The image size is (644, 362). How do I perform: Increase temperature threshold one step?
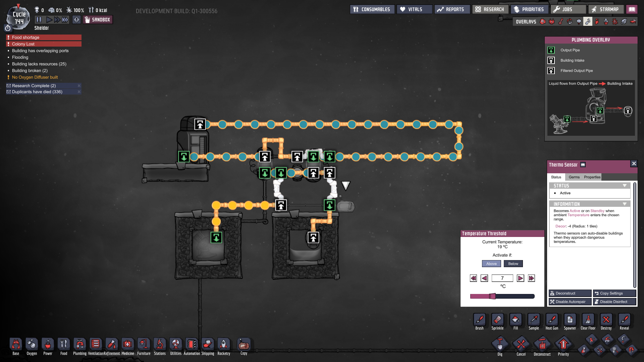click(x=520, y=278)
